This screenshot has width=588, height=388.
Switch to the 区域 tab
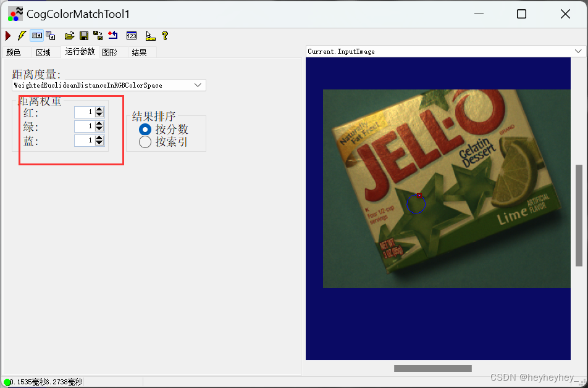43,52
